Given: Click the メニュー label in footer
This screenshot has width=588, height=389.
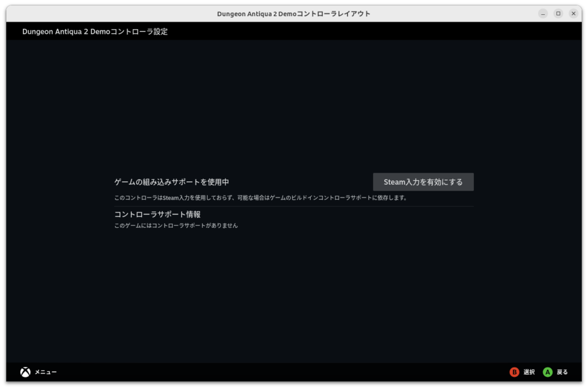Looking at the screenshot, I should [45, 372].
